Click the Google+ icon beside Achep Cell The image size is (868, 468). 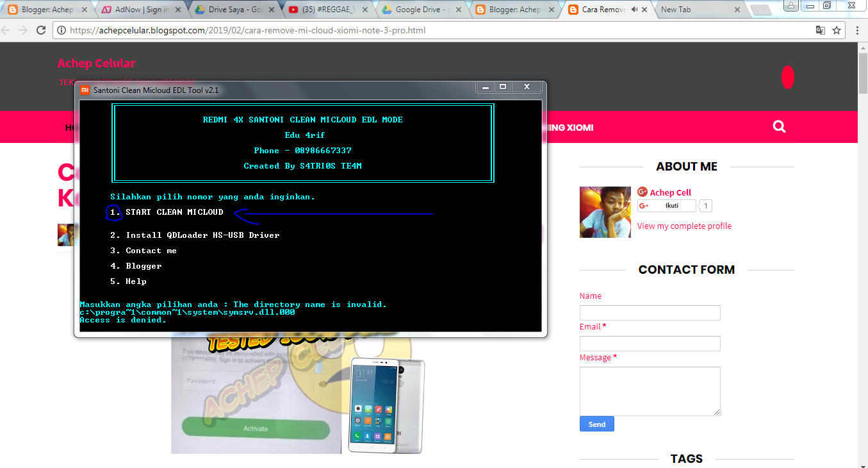click(x=643, y=192)
